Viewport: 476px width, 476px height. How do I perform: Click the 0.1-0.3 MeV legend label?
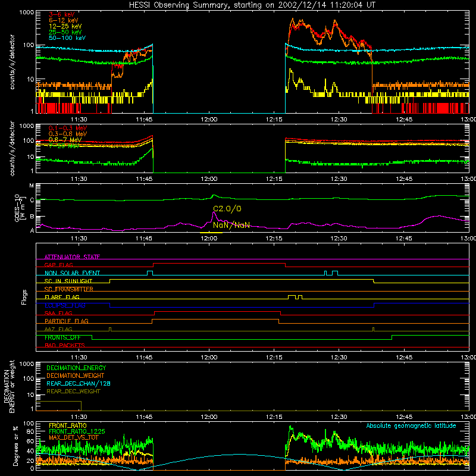[x=68, y=128]
